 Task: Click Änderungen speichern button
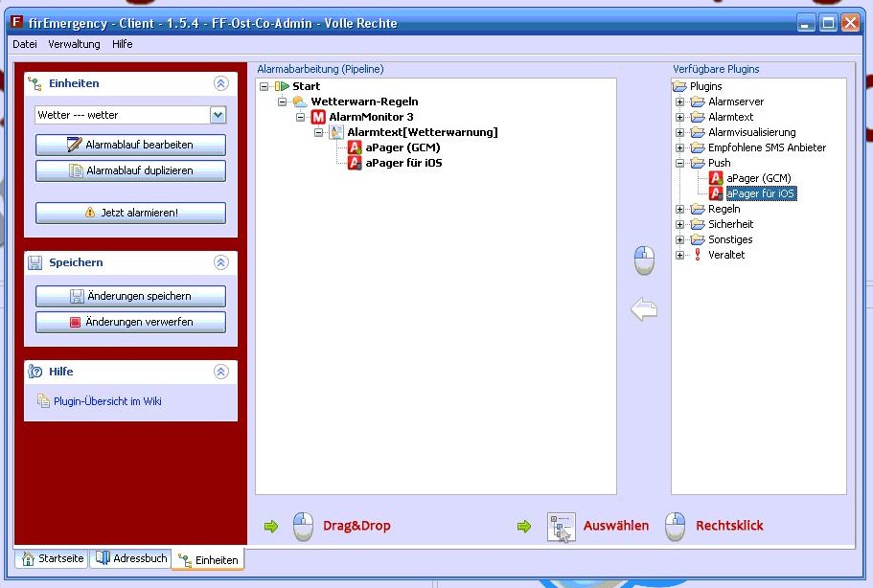130,296
